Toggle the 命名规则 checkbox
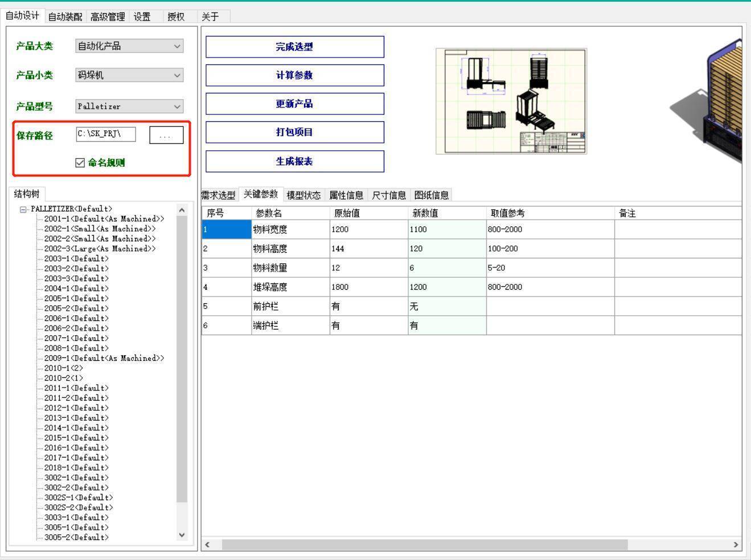 coord(80,163)
